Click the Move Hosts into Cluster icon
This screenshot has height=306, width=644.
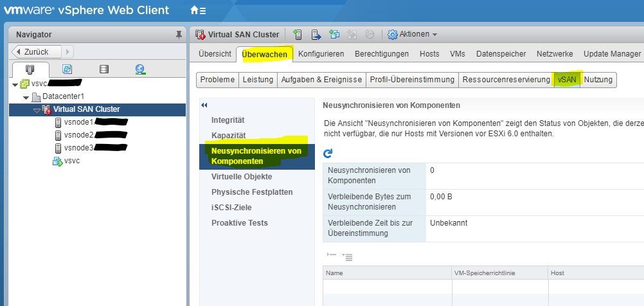tap(316, 35)
